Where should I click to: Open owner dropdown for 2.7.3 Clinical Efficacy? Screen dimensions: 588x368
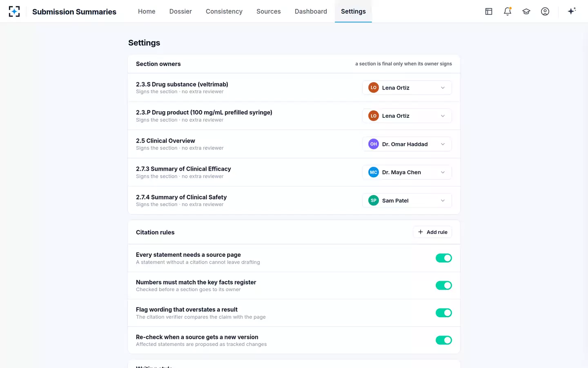[407, 172]
